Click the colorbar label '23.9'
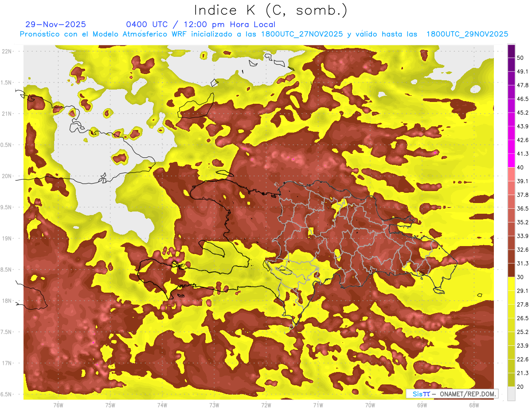 [523, 345]
